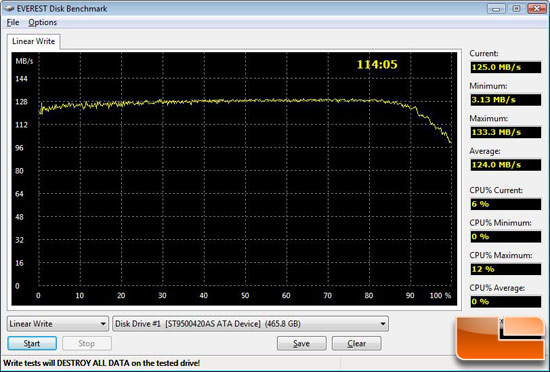Click the Legit Reviews logo watermark

501,338
